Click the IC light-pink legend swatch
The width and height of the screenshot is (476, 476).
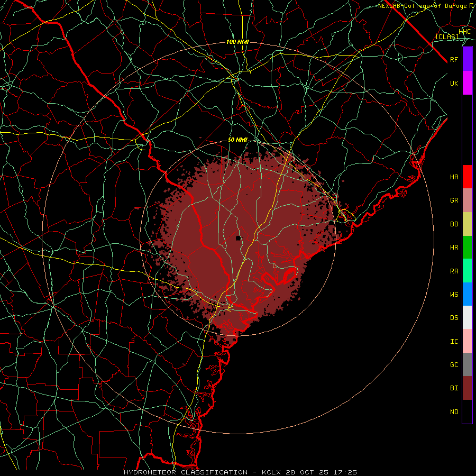467,341
